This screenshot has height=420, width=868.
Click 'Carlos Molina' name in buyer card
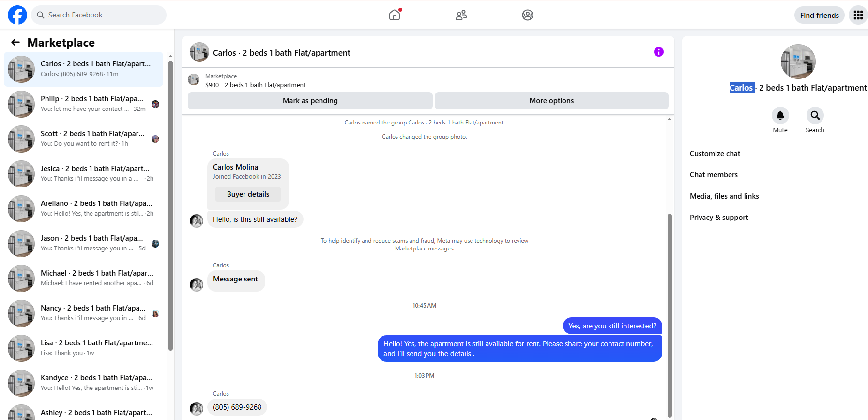click(235, 167)
